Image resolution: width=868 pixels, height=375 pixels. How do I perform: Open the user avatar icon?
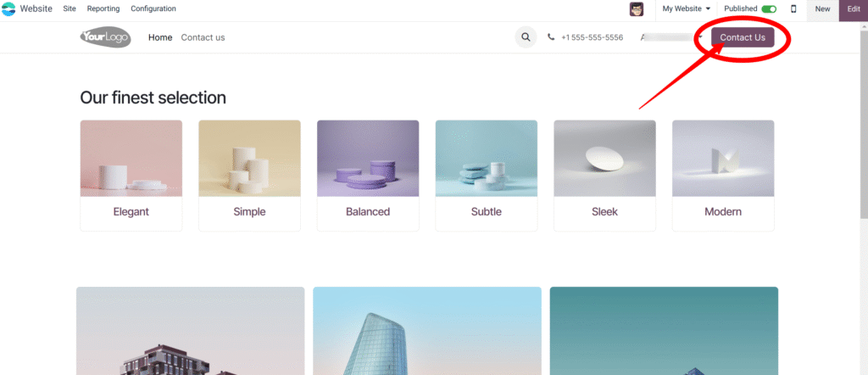637,8
